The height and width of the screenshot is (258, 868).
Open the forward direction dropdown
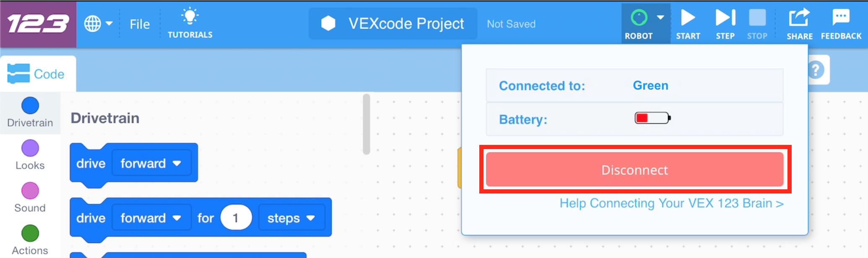pyautogui.click(x=177, y=163)
